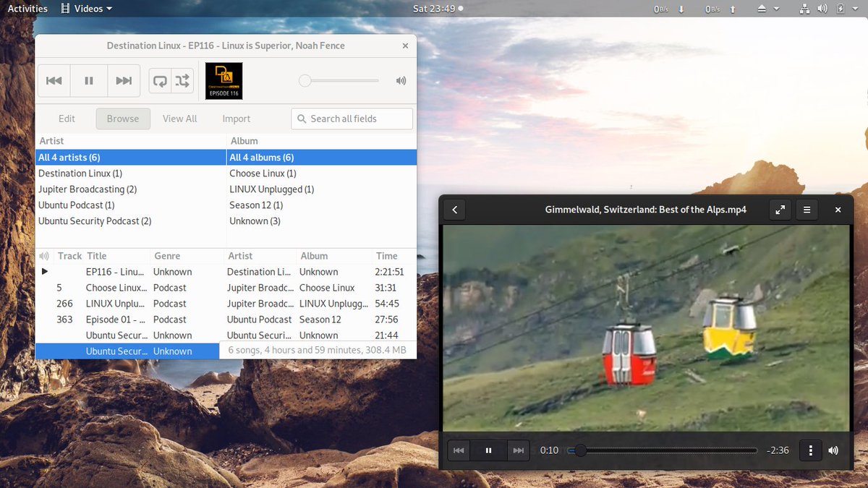Image resolution: width=868 pixels, height=488 pixels.
Task: Skip to previous track in music player
Action: pos(54,81)
